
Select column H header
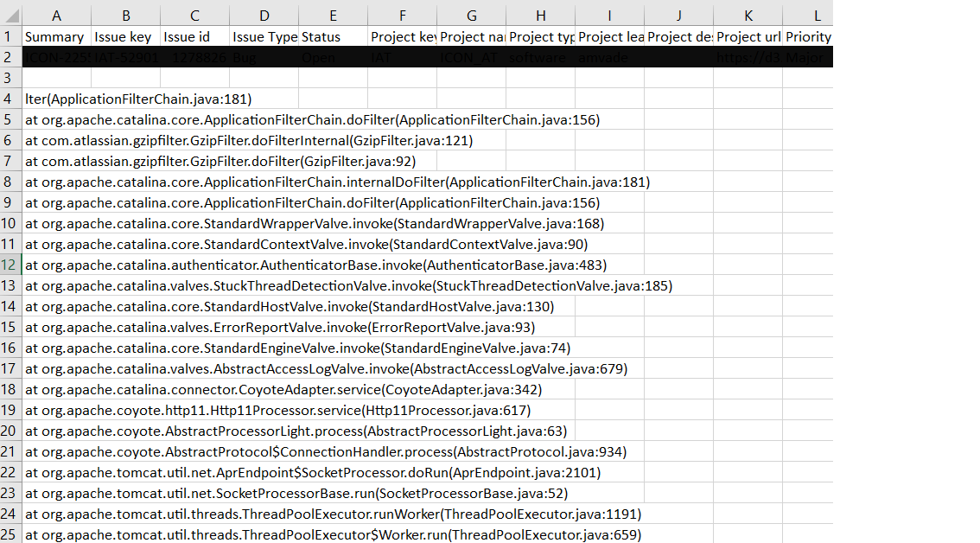(x=541, y=16)
